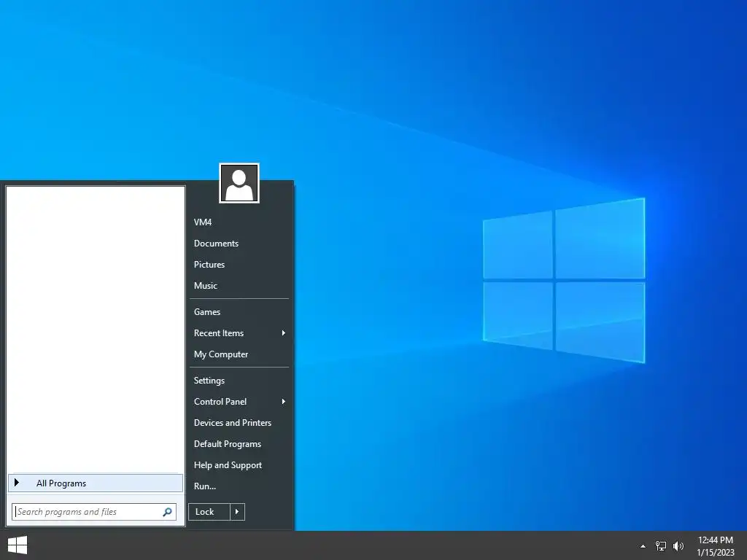Open the network status tray icon
Image resolution: width=747 pixels, height=560 pixels.
pos(661,546)
